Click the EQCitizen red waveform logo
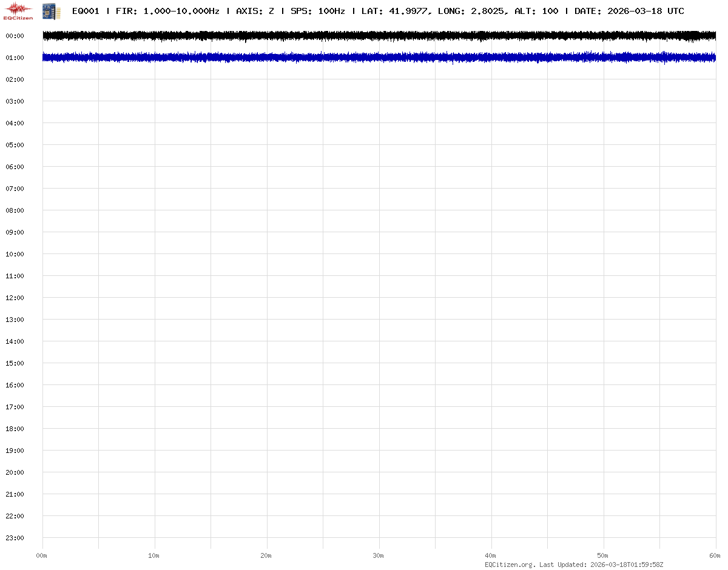The height and width of the screenshot is (570, 728). tap(18, 10)
